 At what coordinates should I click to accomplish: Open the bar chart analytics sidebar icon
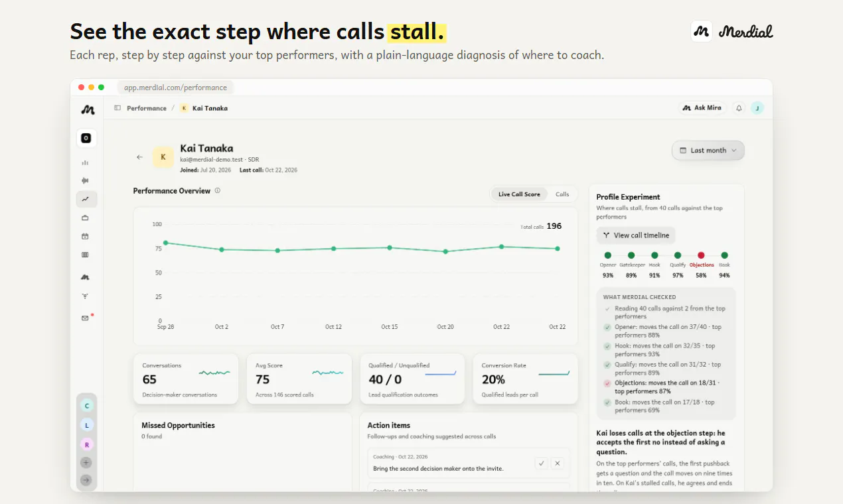click(85, 162)
